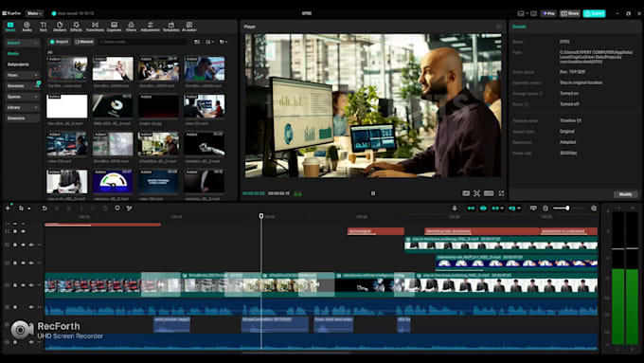The image size is (644, 363).
Task: Click the Share button
Action: 570,13
